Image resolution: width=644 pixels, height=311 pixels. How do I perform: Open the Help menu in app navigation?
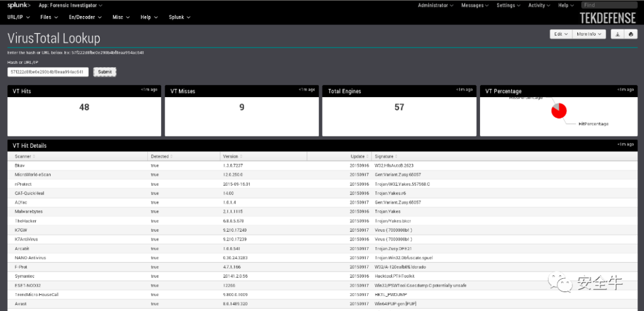tap(149, 17)
